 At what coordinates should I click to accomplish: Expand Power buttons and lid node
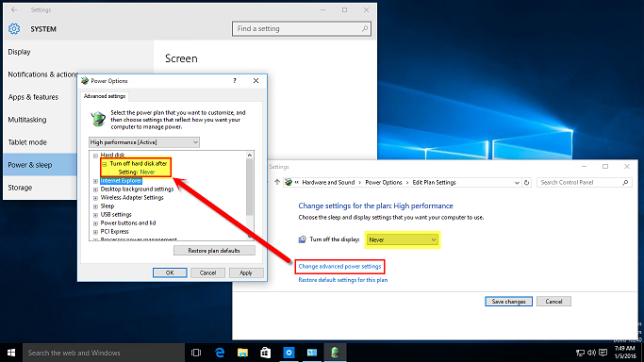95,223
